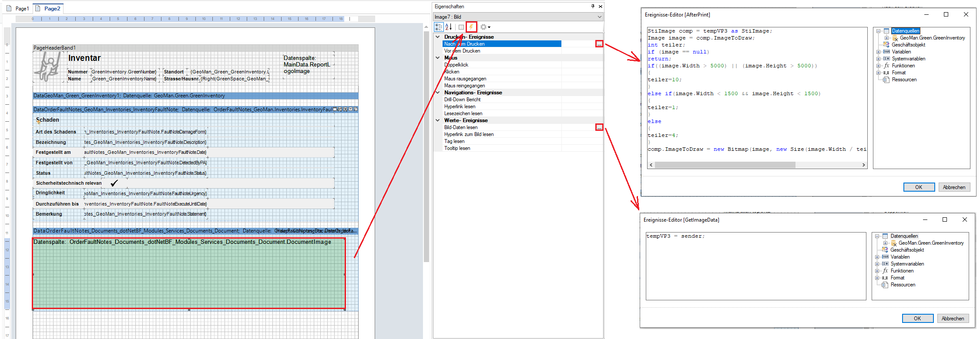The image size is (980, 339).
Task: Select the Tag lesen event row
Action: pyautogui.click(x=523, y=141)
